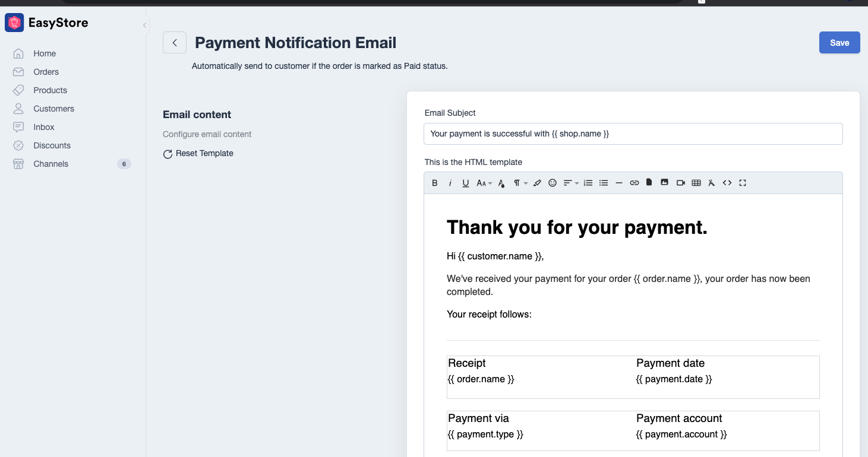Collapse the sidebar with the chevron
The image size is (868, 457).
click(x=144, y=25)
